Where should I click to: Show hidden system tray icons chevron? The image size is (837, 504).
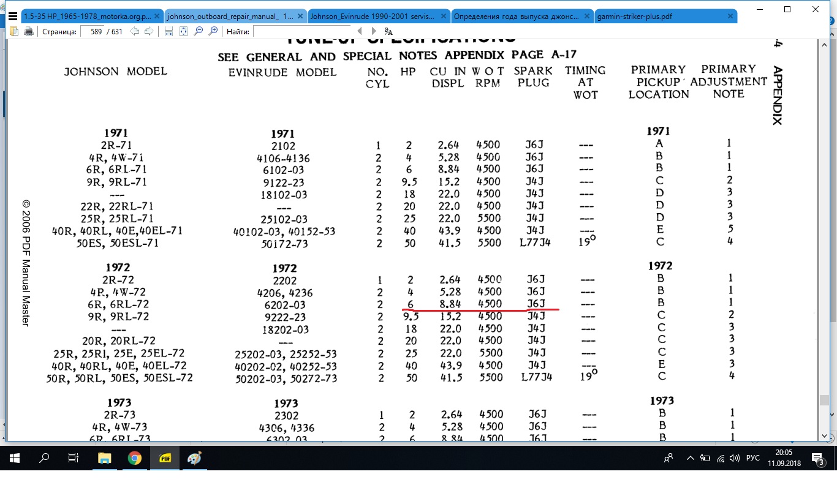tap(691, 458)
